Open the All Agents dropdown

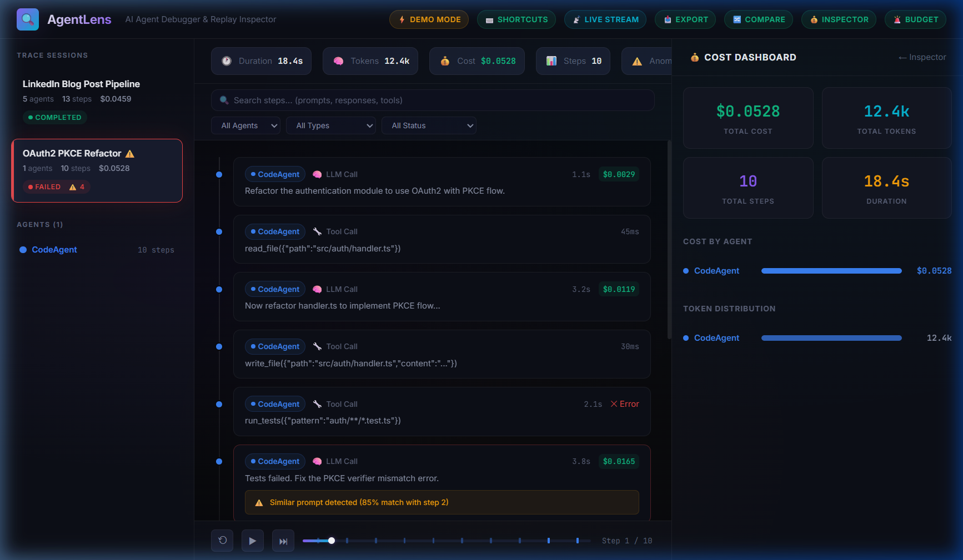[x=245, y=125]
